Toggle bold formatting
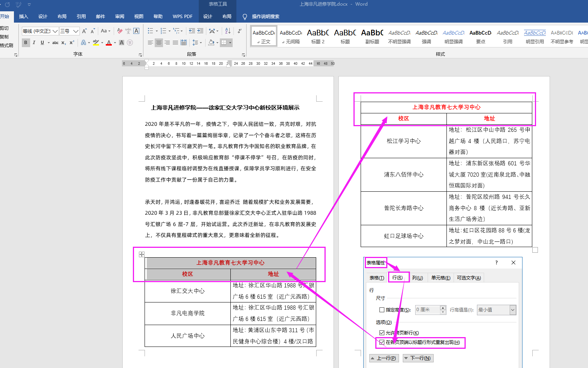Screen dimensions: 588x368 (26, 43)
